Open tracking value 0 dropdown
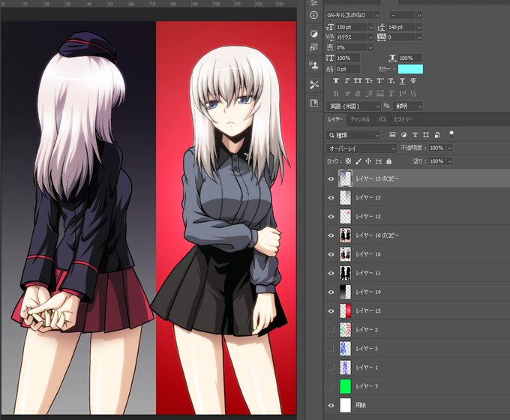 point(419,37)
